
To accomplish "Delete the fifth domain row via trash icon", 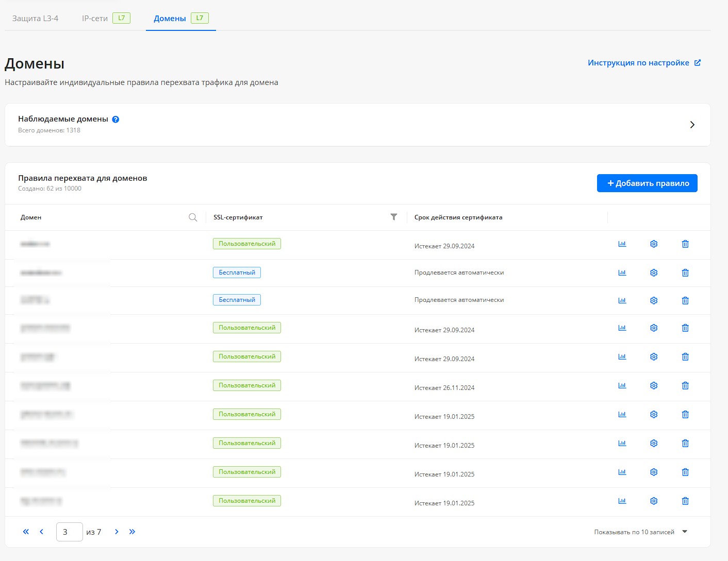I will (685, 356).
